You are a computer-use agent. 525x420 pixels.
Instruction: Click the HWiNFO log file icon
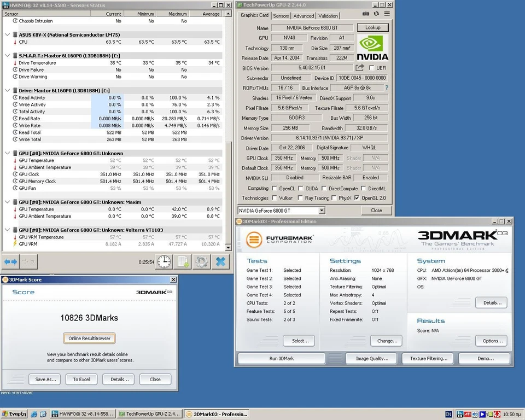click(183, 262)
